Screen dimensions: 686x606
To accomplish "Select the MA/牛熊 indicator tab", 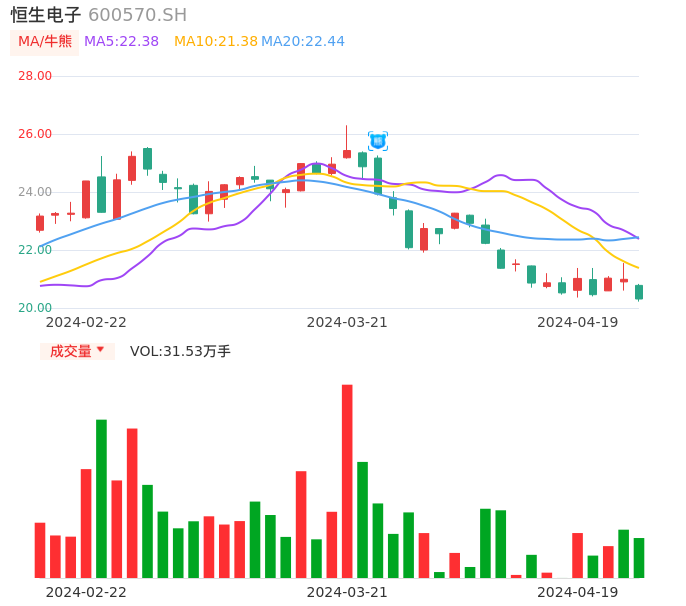I will 44,42.
